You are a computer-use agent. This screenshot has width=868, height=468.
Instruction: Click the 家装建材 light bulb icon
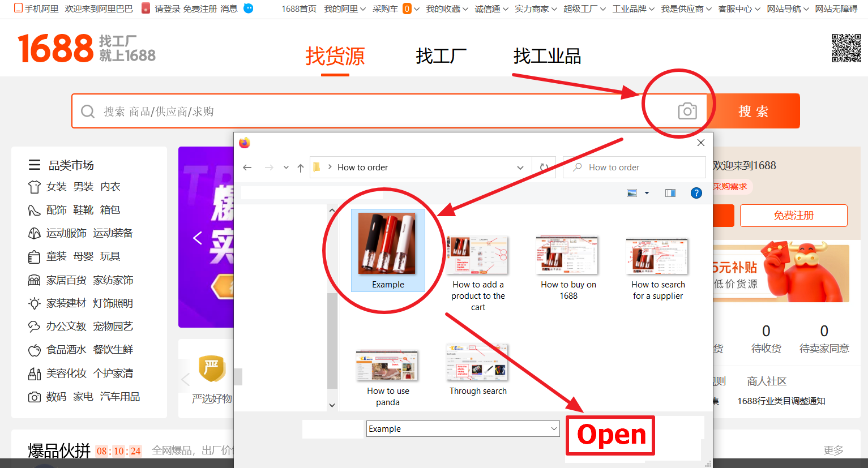pyautogui.click(x=35, y=303)
